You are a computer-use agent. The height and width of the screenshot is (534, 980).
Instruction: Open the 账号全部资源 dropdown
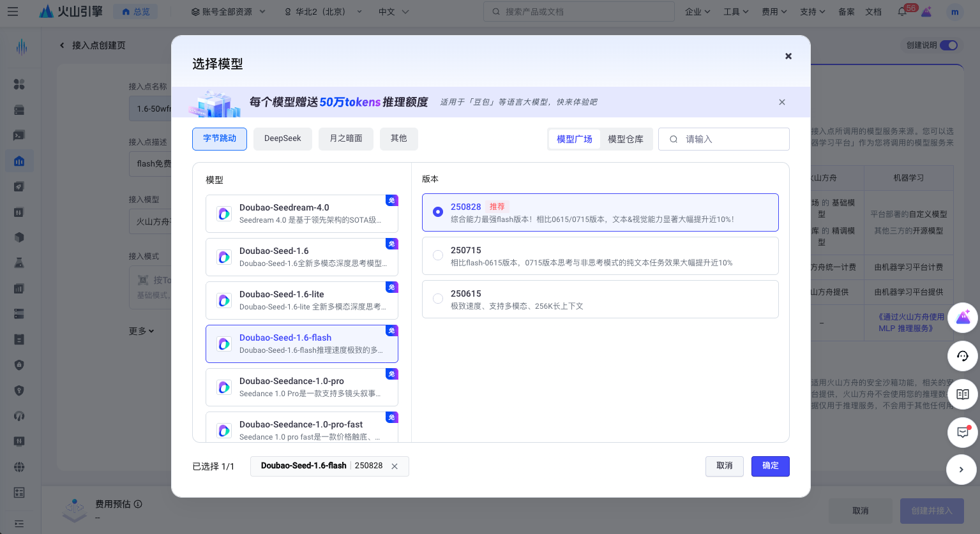tap(228, 11)
